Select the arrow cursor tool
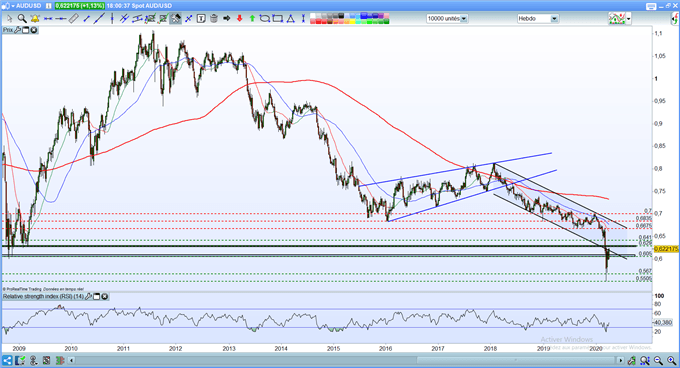680x368 pixels. point(10,19)
